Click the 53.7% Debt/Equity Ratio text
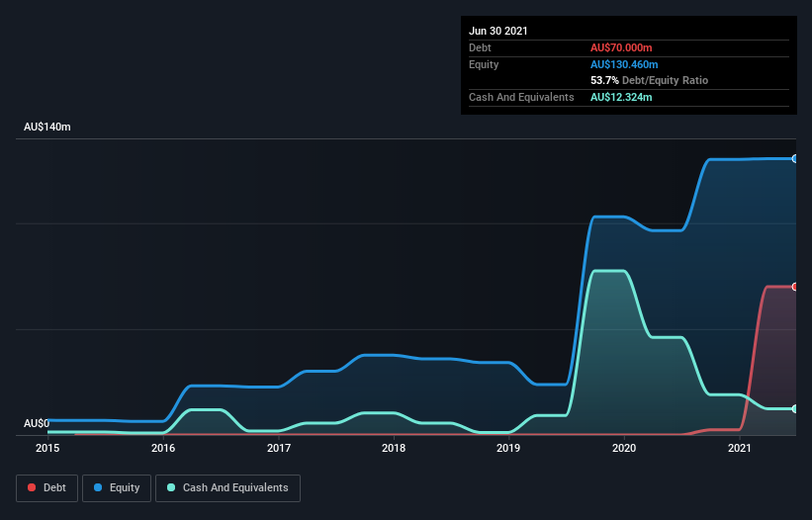The height and width of the screenshot is (520, 812). coord(650,80)
